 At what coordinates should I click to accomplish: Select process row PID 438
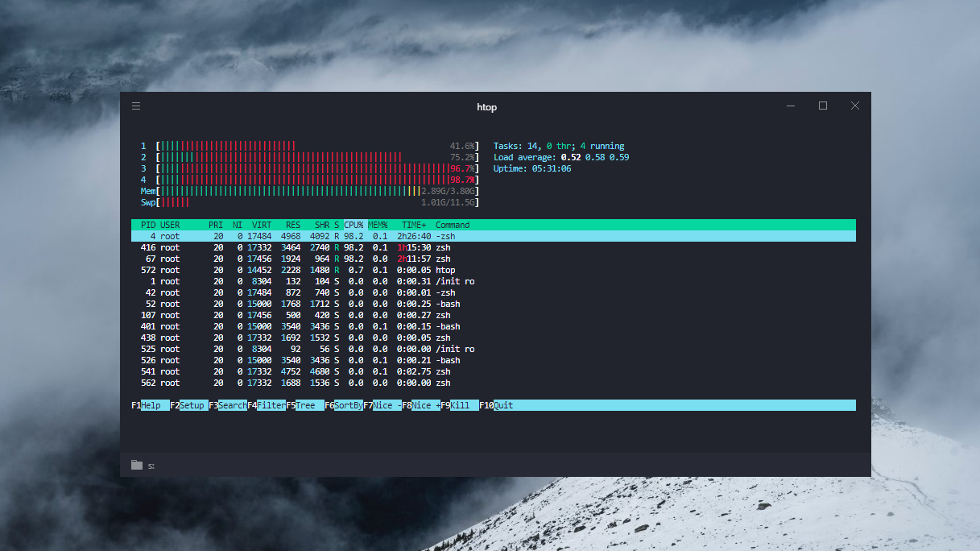[x=494, y=338]
